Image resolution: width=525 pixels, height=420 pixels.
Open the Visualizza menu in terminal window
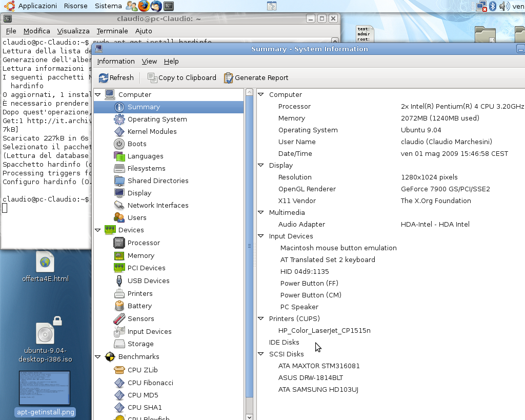click(73, 31)
